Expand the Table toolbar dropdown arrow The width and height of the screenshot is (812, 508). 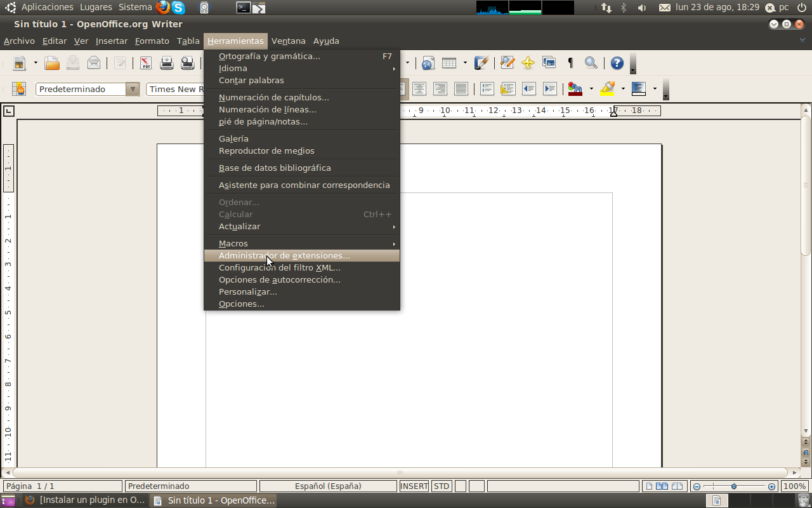(x=465, y=63)
